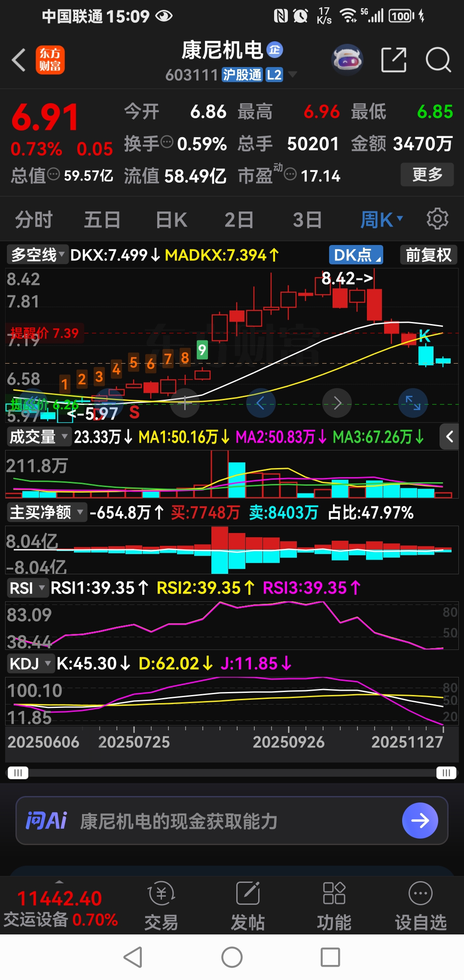
Task: Switch to the 分时 tab
Action: (34, 220)
